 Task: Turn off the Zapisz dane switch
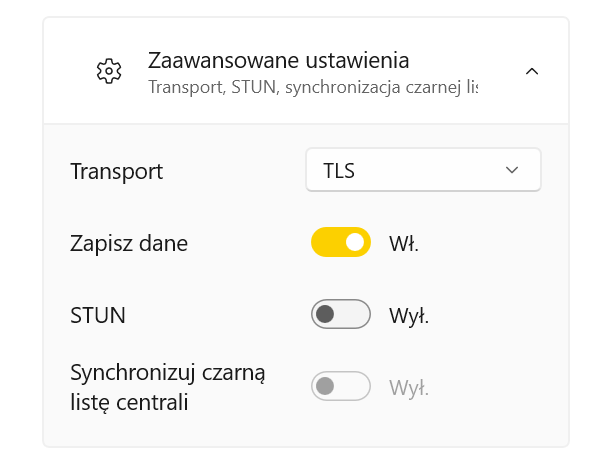tap(341, 242)
